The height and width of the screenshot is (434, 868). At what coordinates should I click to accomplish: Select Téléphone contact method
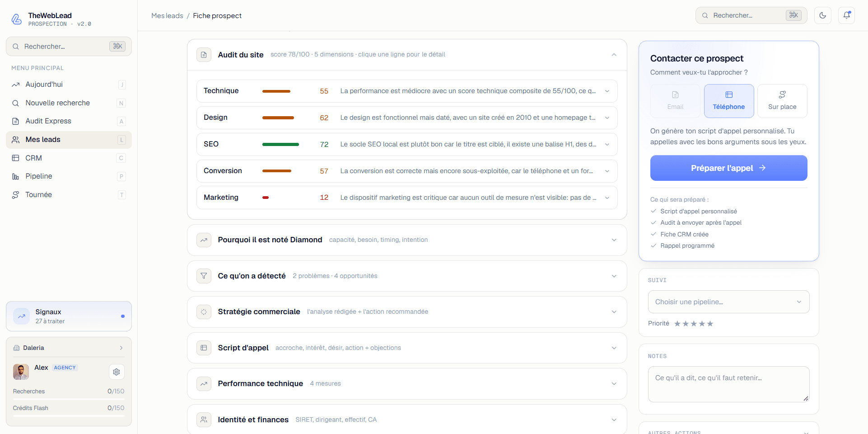(x=729, y=101)
